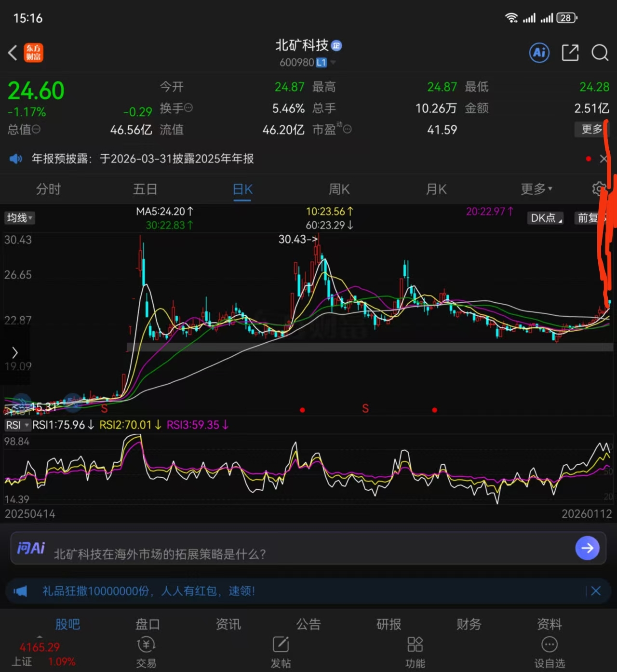
Task: Expand stock code 600980 dropdown arrow
Action: point(333,63)
